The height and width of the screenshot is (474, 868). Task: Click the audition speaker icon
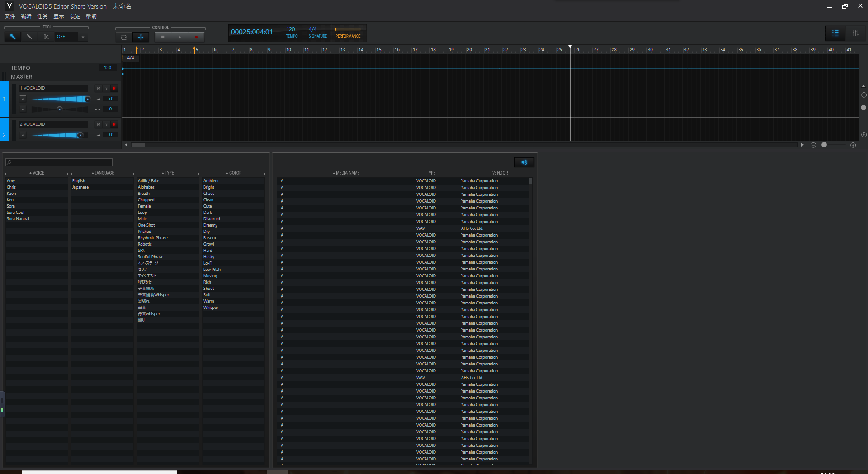524,162
